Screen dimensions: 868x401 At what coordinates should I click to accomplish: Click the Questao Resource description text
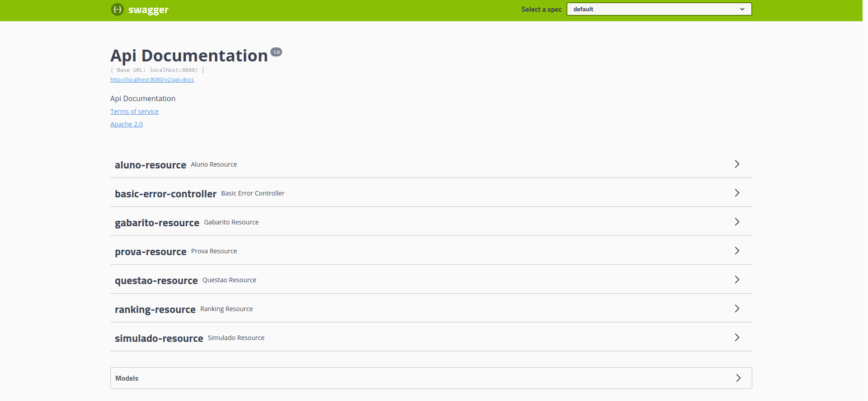coord(229,280)
